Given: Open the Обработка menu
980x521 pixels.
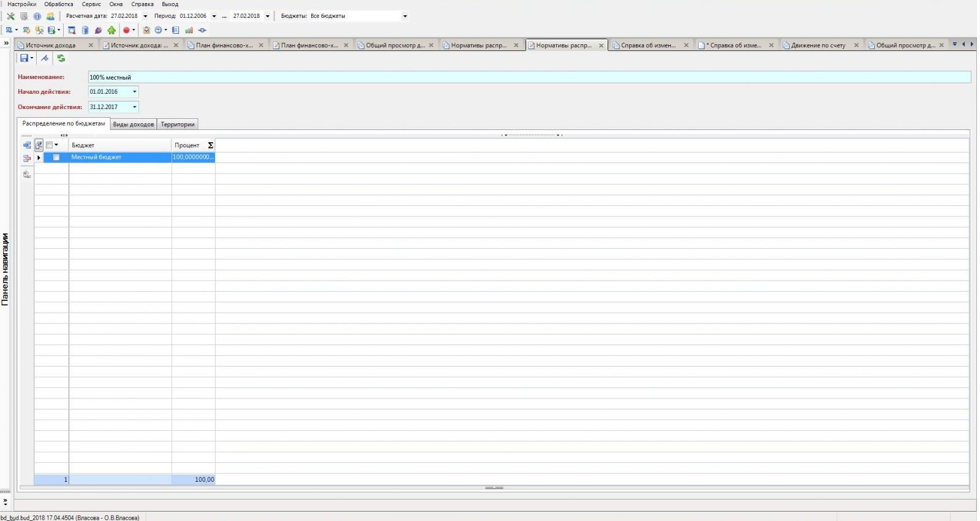Looking at the screenshot, I should click(58, 4).
